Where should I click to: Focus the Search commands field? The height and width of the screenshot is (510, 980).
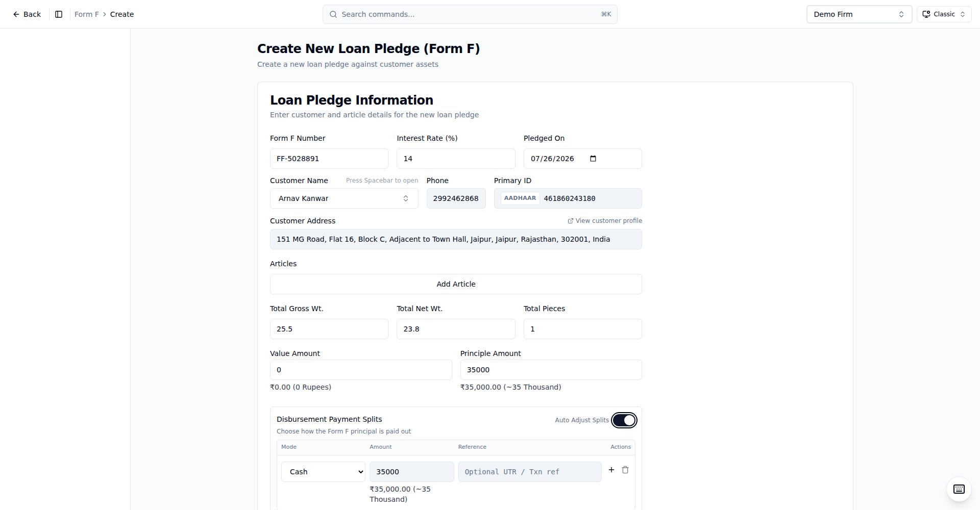pyautogui.click(x=470, y=14)
